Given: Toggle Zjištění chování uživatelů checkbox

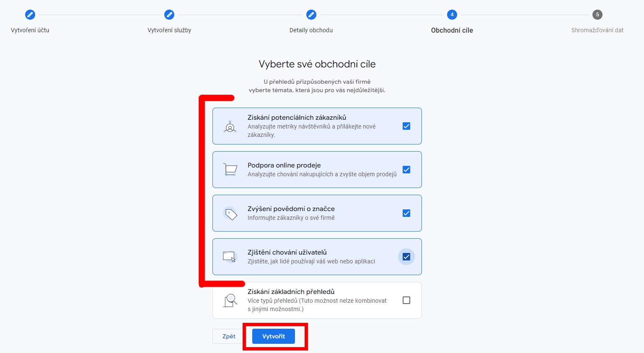Looking at the screenshot, I should (x=406, y=257).
